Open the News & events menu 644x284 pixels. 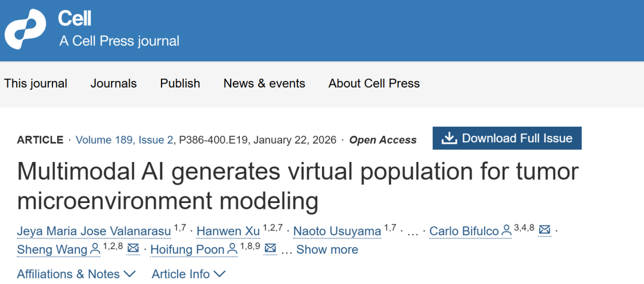coord(264,84)
